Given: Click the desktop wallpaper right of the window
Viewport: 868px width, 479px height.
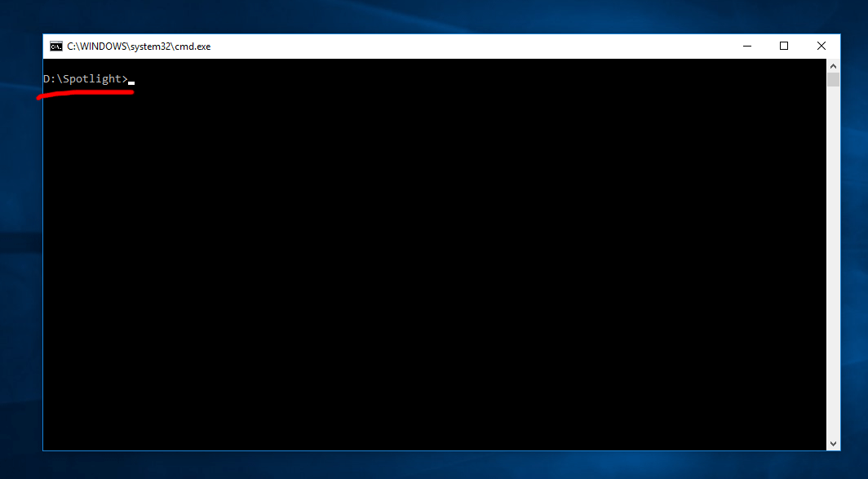Looking at the screenshot, I should [854, 245].
